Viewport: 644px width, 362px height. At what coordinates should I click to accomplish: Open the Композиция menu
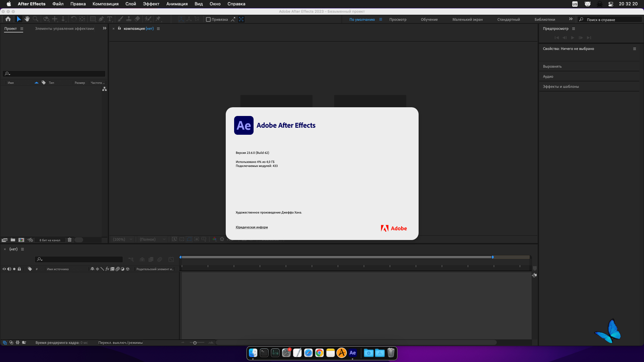(x=105, y=4)
